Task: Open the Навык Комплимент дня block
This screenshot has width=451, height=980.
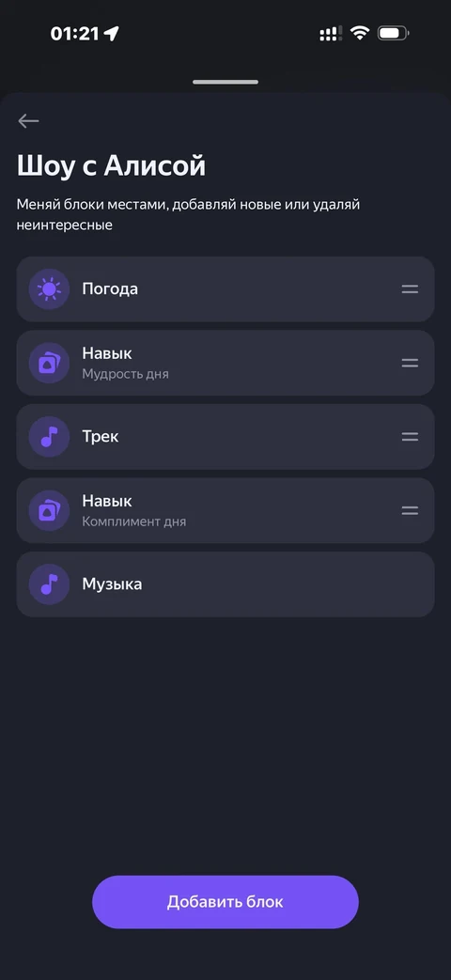Action: pos(225,510)
